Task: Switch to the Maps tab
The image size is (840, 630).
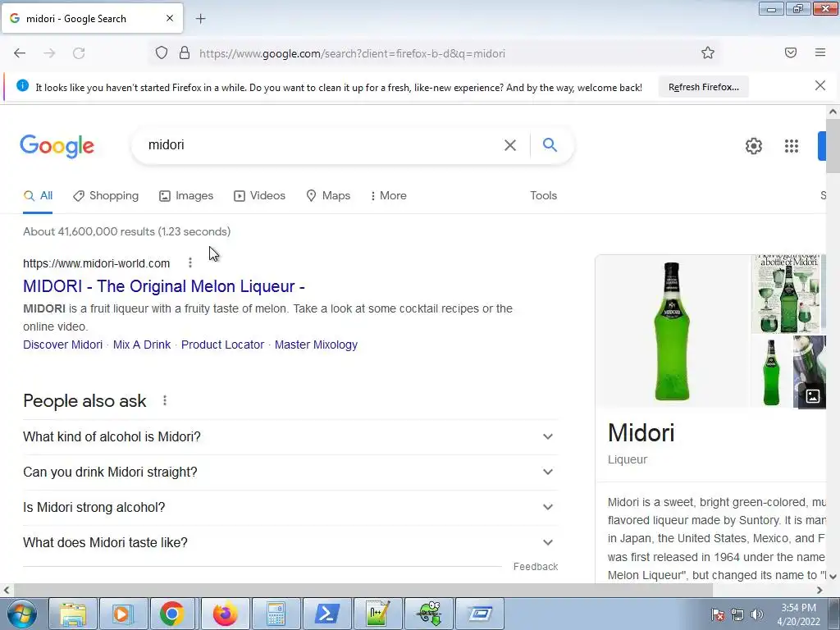Action: click(328, 196)
